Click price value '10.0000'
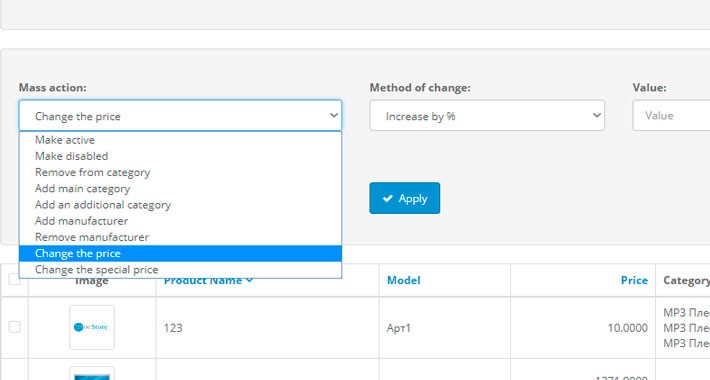This screenshot has width=710, height=380. point(627,328)
